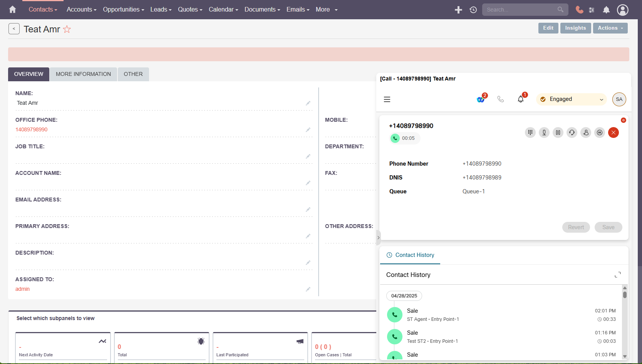Viewport: 642px width, 364px height.
Task: Expand the Leads navigation menu
Action: pyautogui.click(x=161, y=9)
